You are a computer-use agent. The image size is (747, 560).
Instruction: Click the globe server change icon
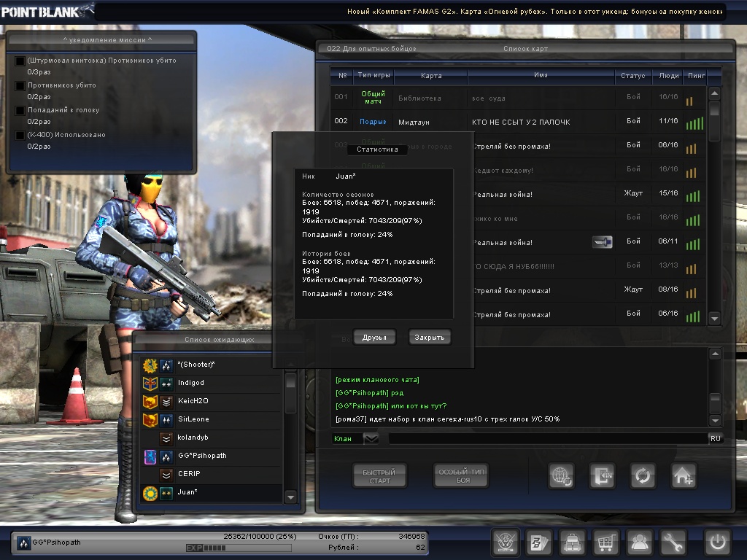pyautogui.click(x=561, y=475)
